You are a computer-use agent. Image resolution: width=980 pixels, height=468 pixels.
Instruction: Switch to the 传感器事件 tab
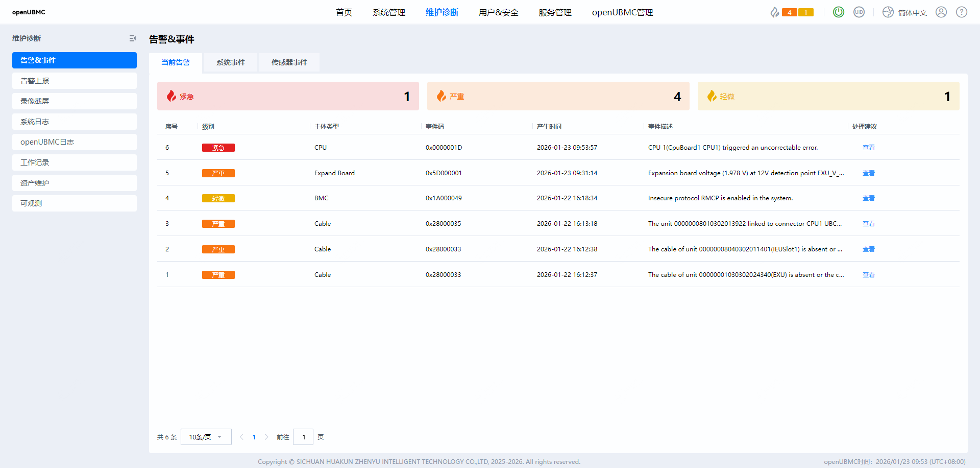click(x=289, y=62)
